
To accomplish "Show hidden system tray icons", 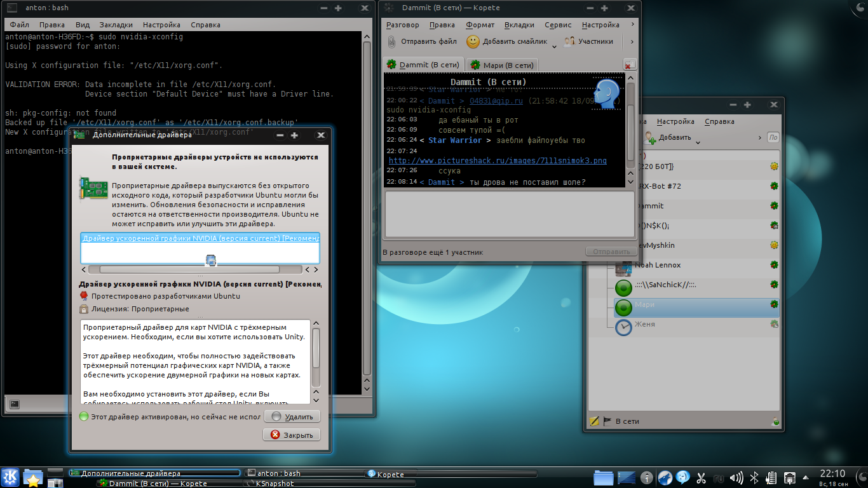I will 804,478.
